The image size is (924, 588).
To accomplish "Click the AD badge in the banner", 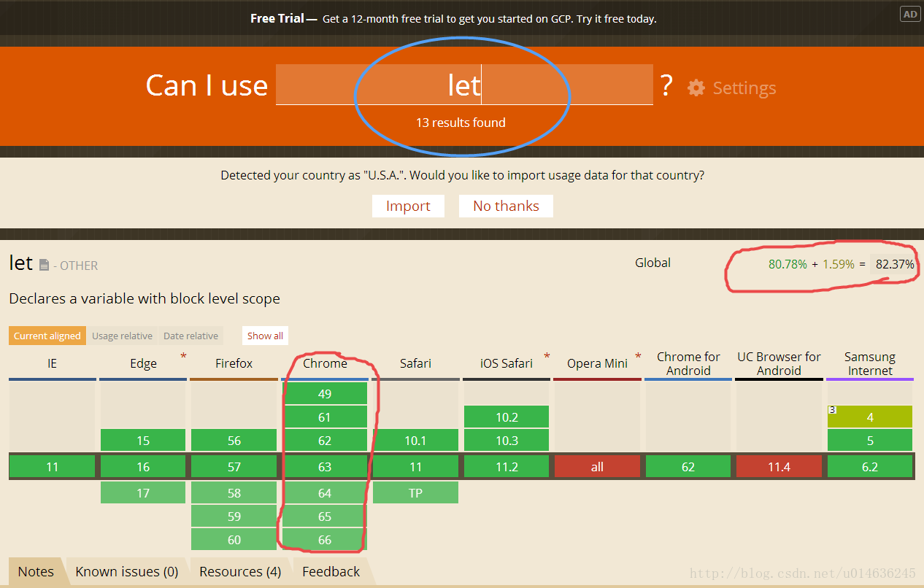I will tap(909, 14).
